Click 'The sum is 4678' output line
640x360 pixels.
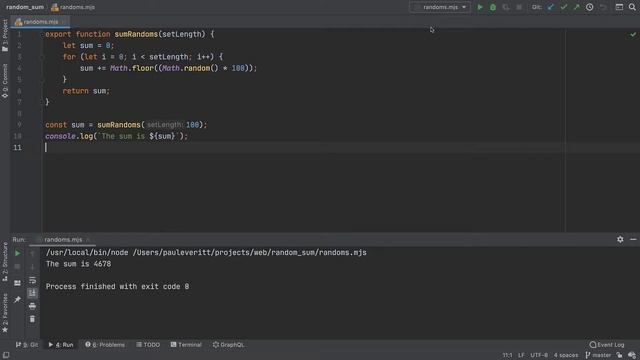[78, 264]
